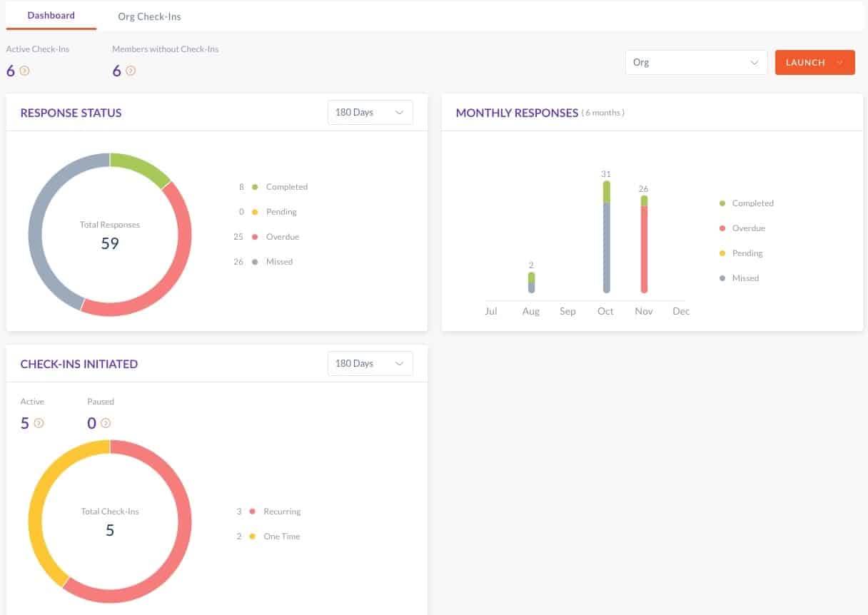Select Missed label in Monthly Responses legend
868x615 pixels.
coord(746,278)
